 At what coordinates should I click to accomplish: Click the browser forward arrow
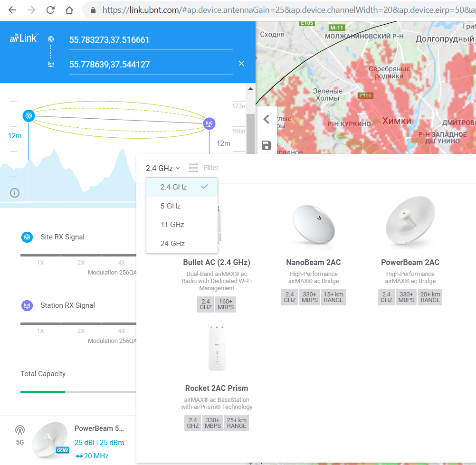pyautogui.click(x=31, y=10)
